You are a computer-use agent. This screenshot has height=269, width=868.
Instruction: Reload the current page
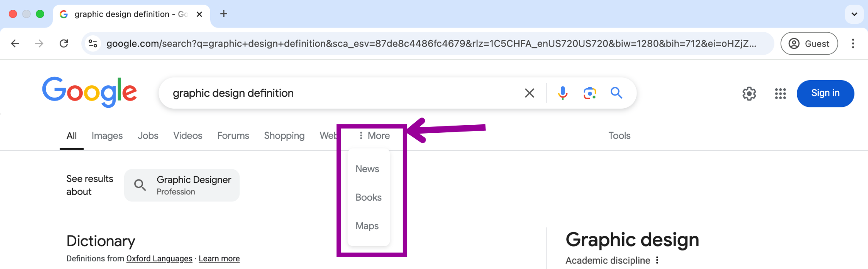click(x=64, y=43)
